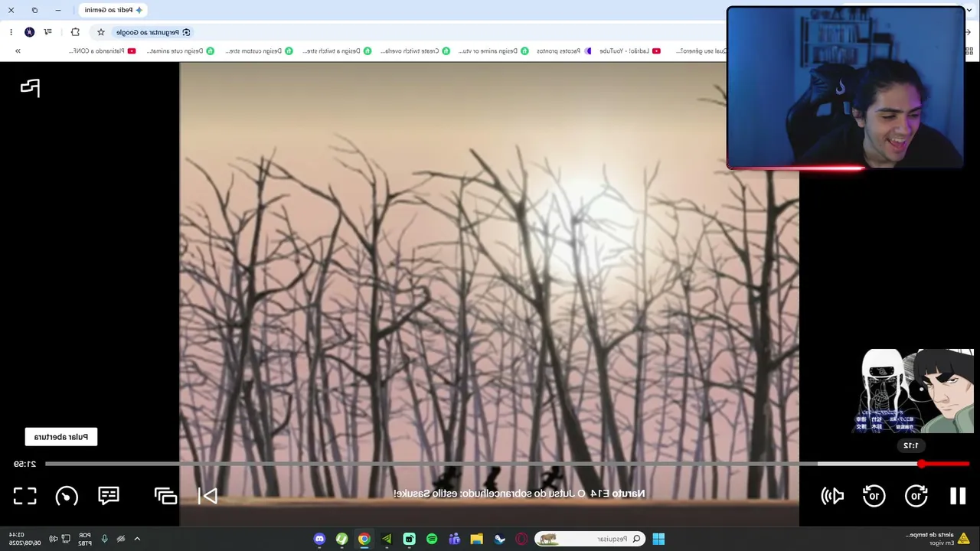Open the 'Platinando a CONF...' bookmark
The width and height of the screenshot is (980, 551).
pos(102,51)
